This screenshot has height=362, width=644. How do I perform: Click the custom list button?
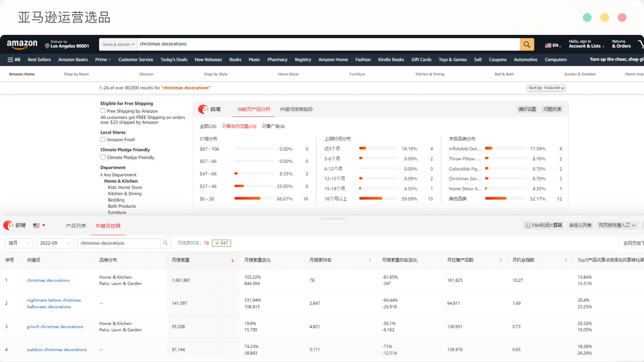580,225
